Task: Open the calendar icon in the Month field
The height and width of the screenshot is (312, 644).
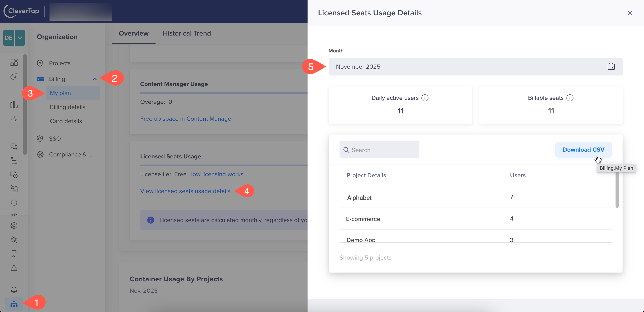Action: [x=611, y=66]
